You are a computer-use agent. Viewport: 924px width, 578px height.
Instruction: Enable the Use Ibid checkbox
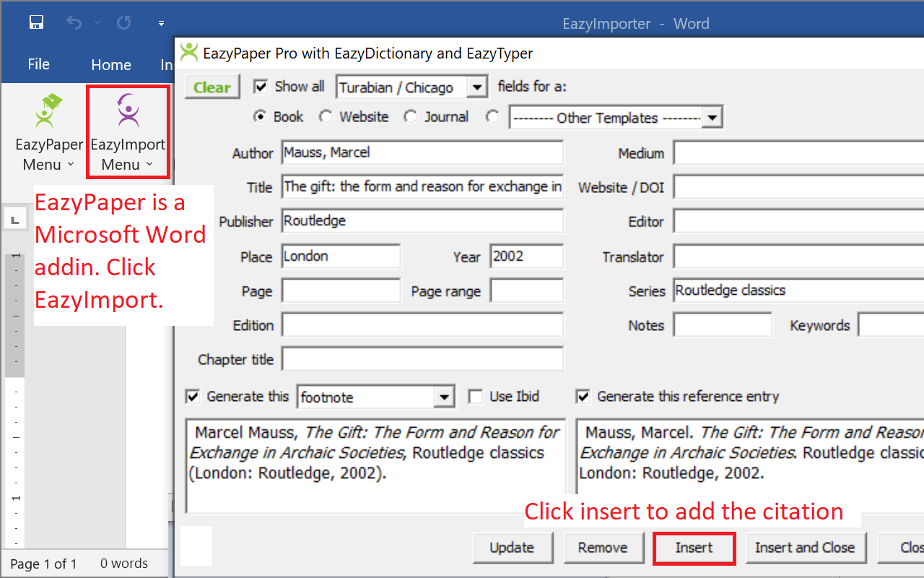pos(475,396)
